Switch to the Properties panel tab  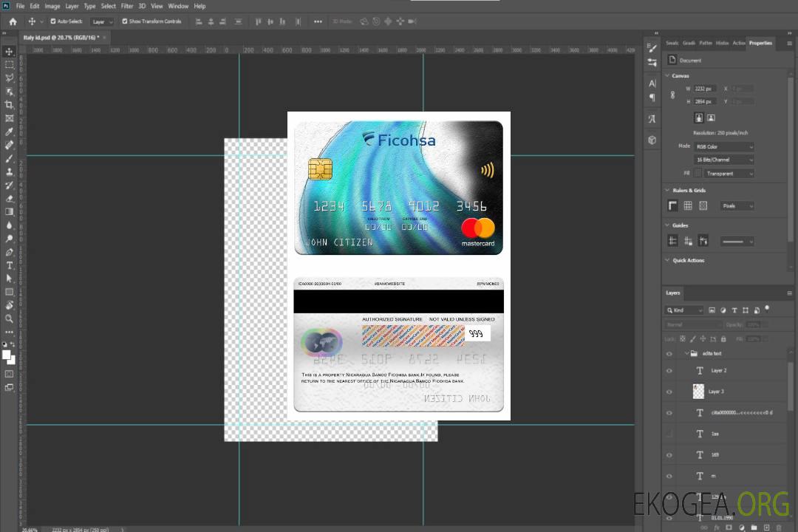pos(760,44)
